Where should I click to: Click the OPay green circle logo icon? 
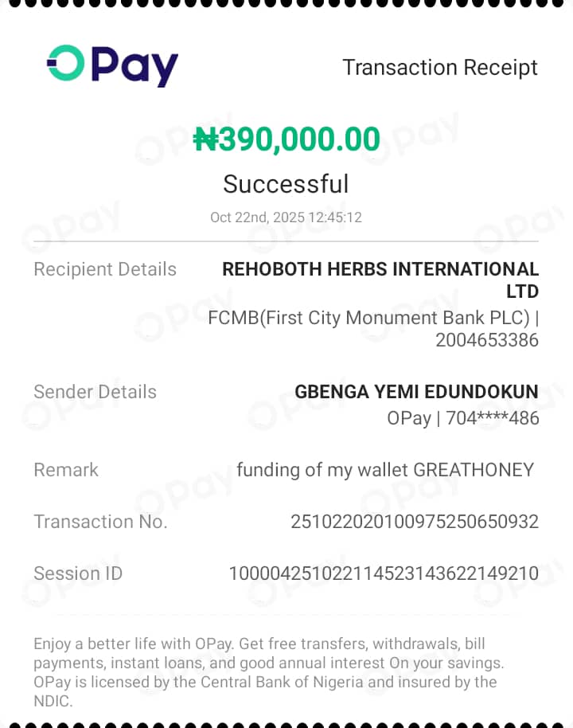point(64,64)
